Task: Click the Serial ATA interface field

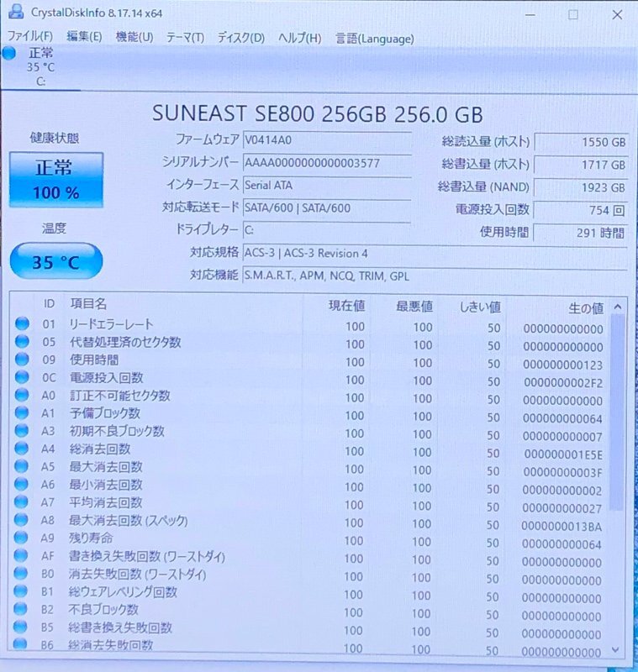Action: pyautogui.click(x=327, y=185)
